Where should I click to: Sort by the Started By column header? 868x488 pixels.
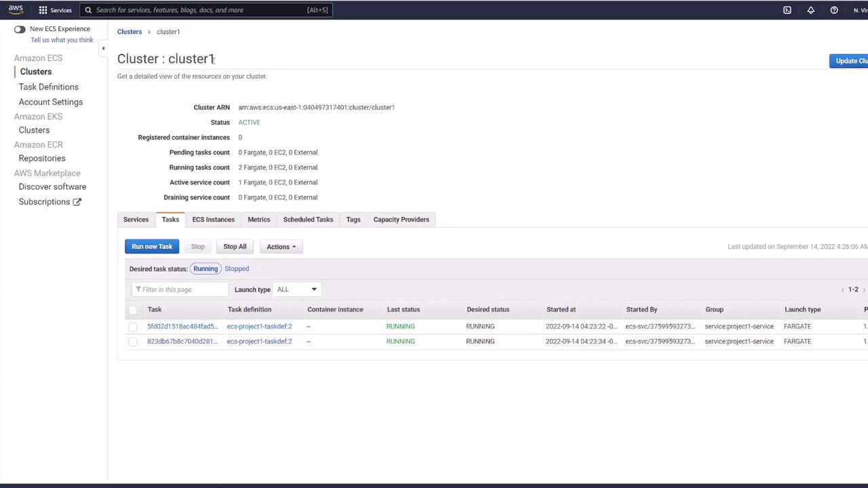642,310
